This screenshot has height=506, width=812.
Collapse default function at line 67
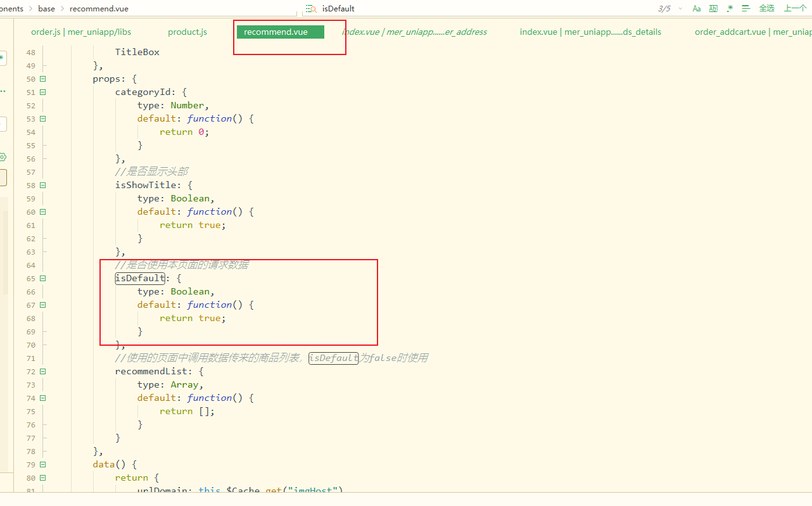[x=43, y=305]
